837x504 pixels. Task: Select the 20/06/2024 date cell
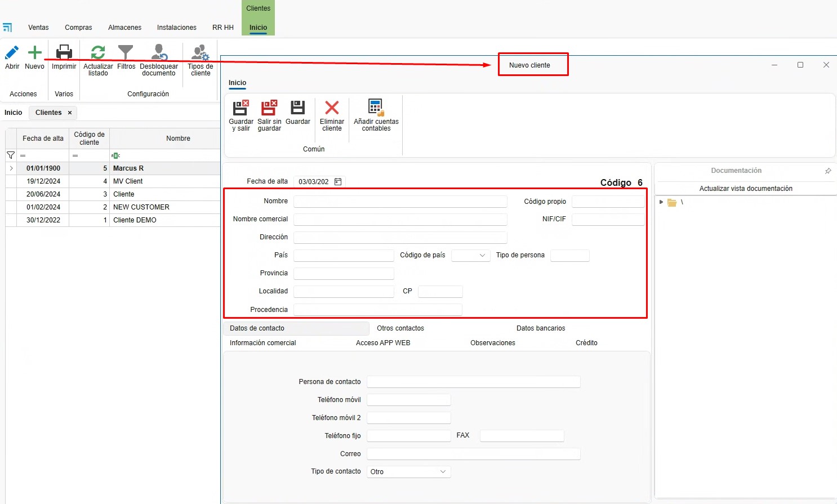[x=43, y=194]
